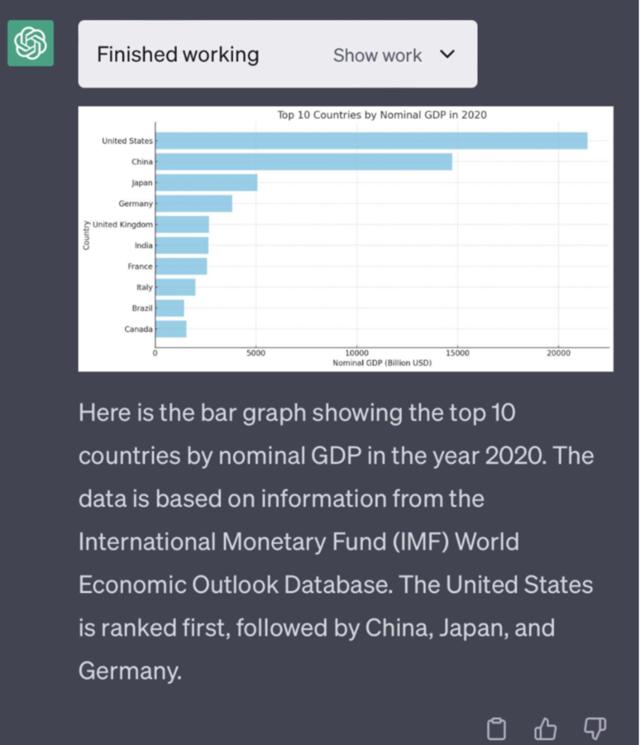Give the response a thumbs up
Screen dimensions: 640x745
click(546, 728)
